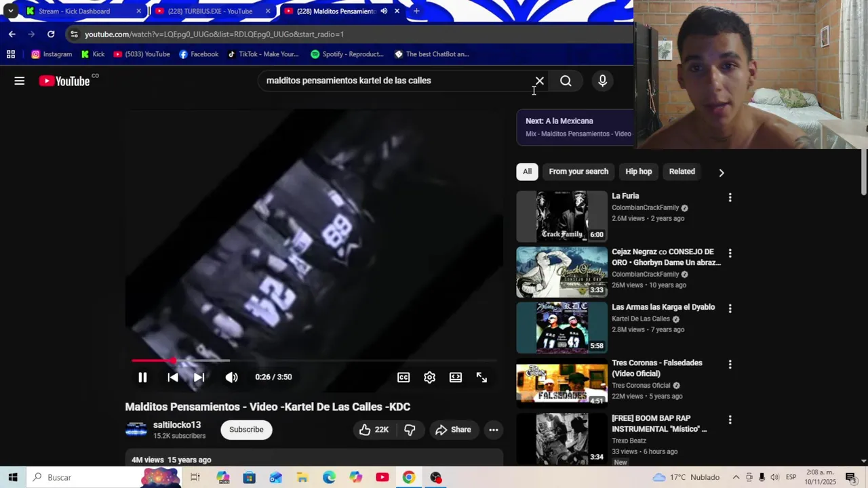This screenshot has height=488, width=868.
Task: Open the YouTube hamburger guide menu
Action: (x=19, y=81)
